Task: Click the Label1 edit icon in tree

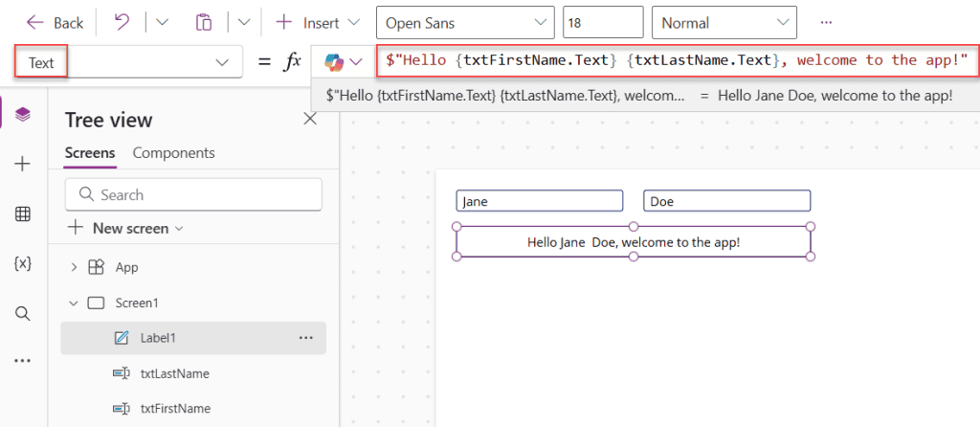Action: [122, 338]
